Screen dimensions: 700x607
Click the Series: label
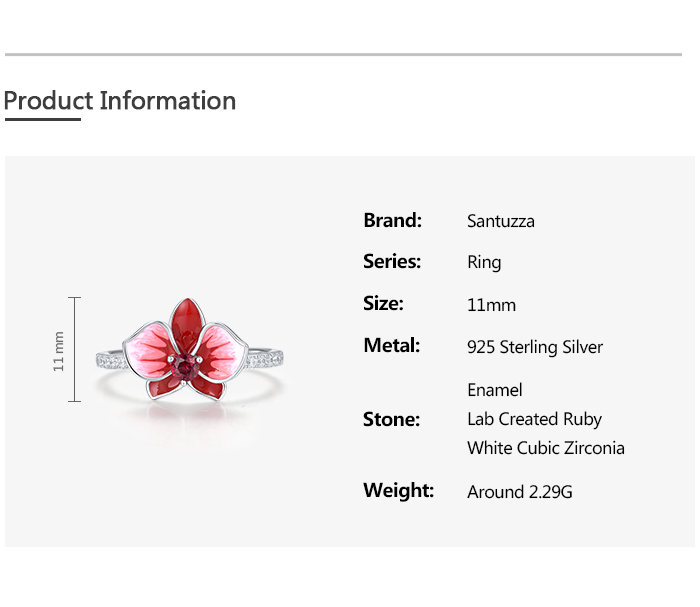click(x=392, y=262)
